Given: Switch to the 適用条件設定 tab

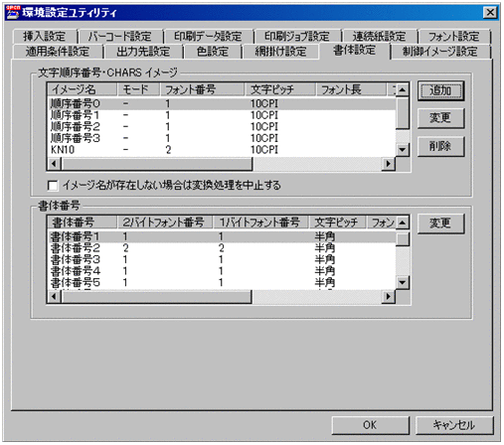Looking at the screenshot, I should pos(58,52).
